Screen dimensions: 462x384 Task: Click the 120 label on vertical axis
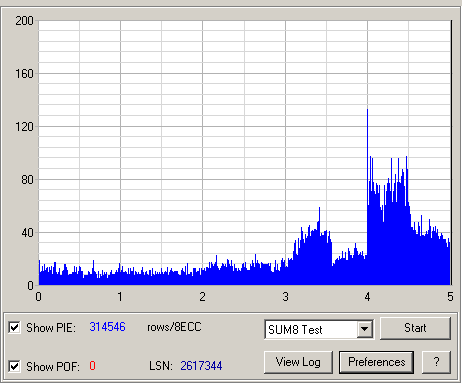[x=24, y=127]
